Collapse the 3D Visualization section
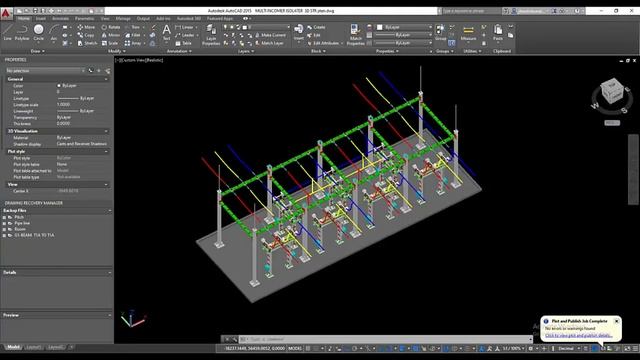 (x=106, y=131)
